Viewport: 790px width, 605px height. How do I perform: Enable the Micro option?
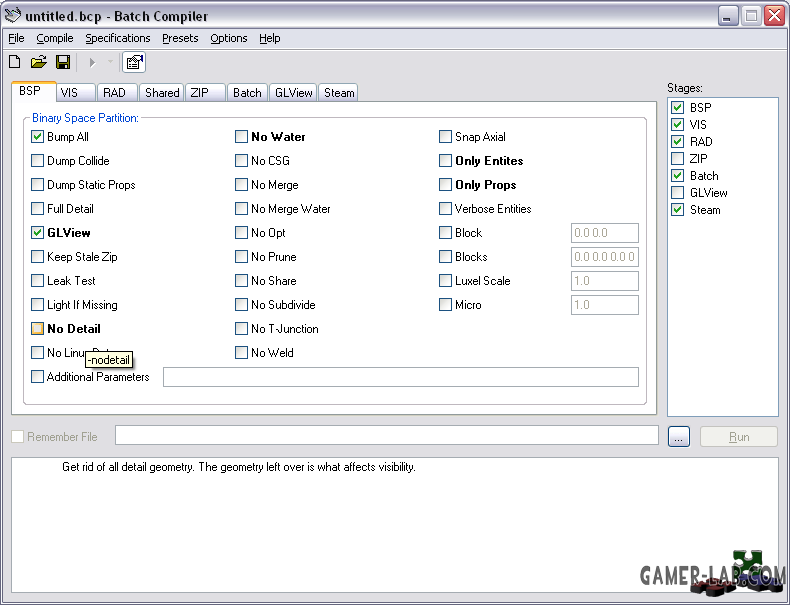coord(445,305)
